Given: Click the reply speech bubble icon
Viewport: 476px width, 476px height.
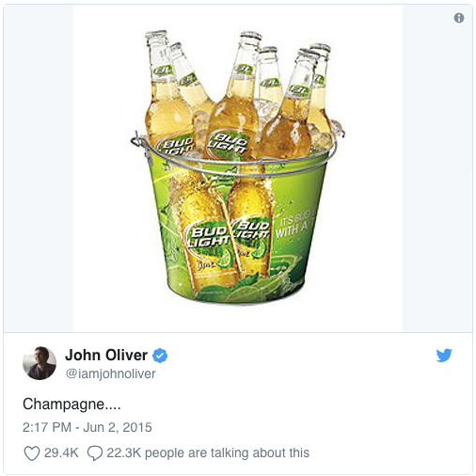Looking at the screenshot, I should click(95, 453).
